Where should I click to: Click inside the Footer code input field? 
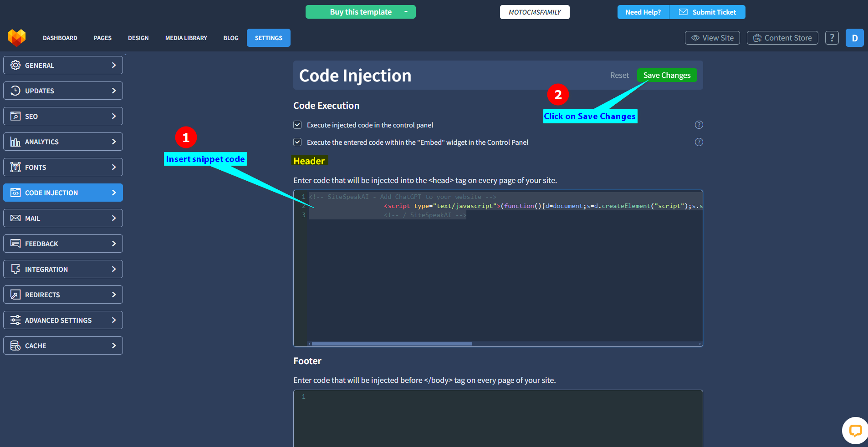pyautogui.click(x=501, y=419)
